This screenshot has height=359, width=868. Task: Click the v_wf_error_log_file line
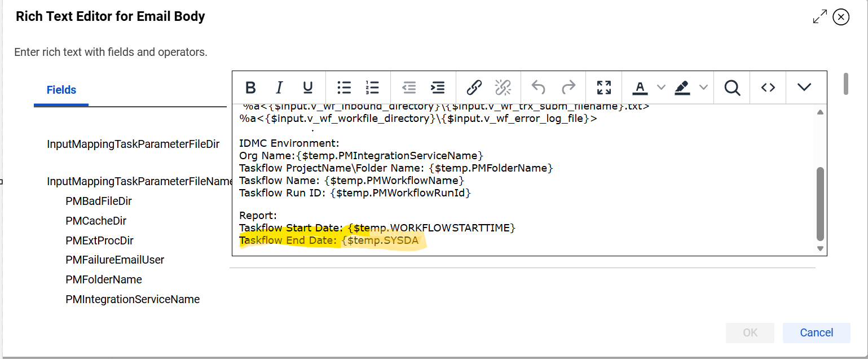click(x=418, y=119)
